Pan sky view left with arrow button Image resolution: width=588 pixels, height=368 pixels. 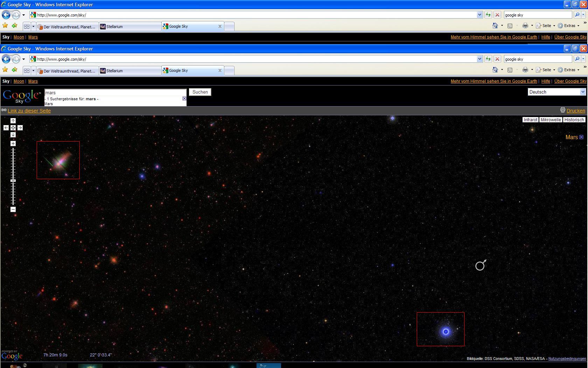pyautogui.click(x=6, y=128)
